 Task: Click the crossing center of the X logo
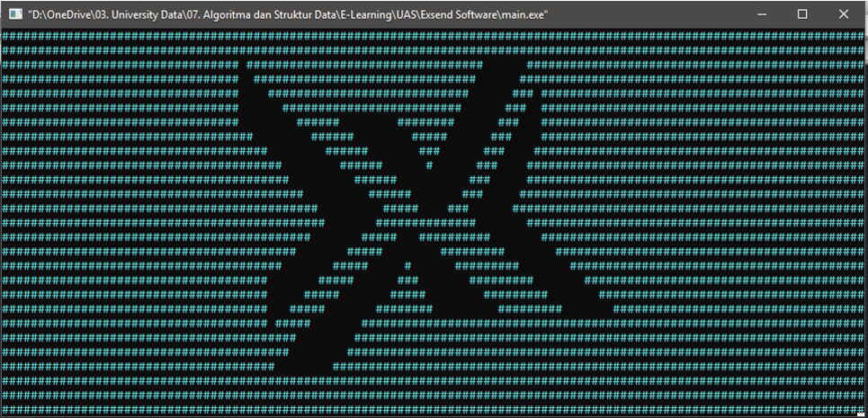pos(425,223)
